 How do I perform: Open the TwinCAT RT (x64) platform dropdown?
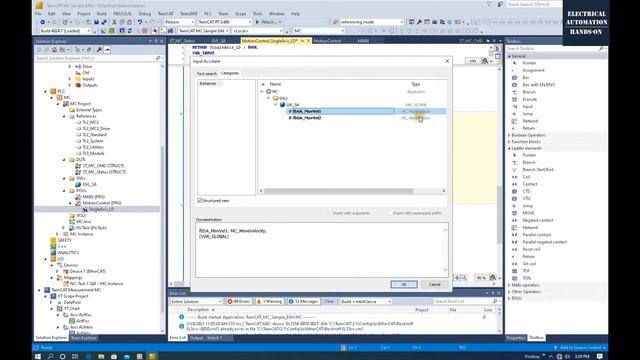click(x=224, y=22)
